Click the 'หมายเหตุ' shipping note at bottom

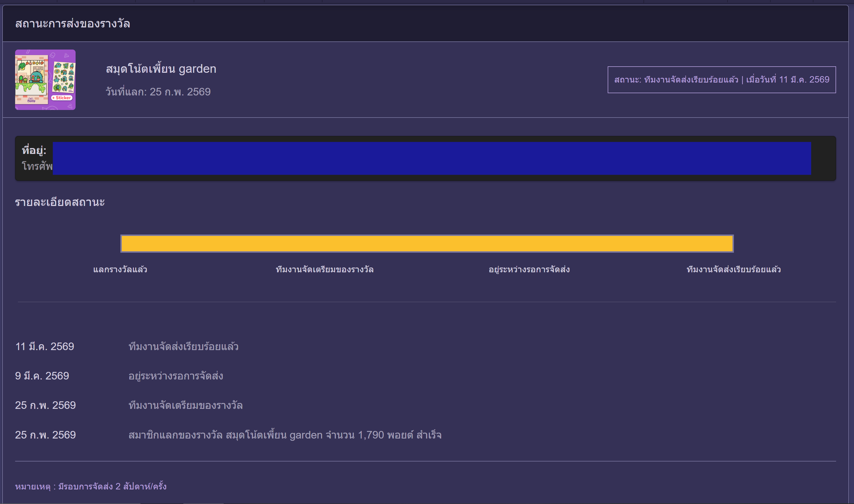click(91, 486)
